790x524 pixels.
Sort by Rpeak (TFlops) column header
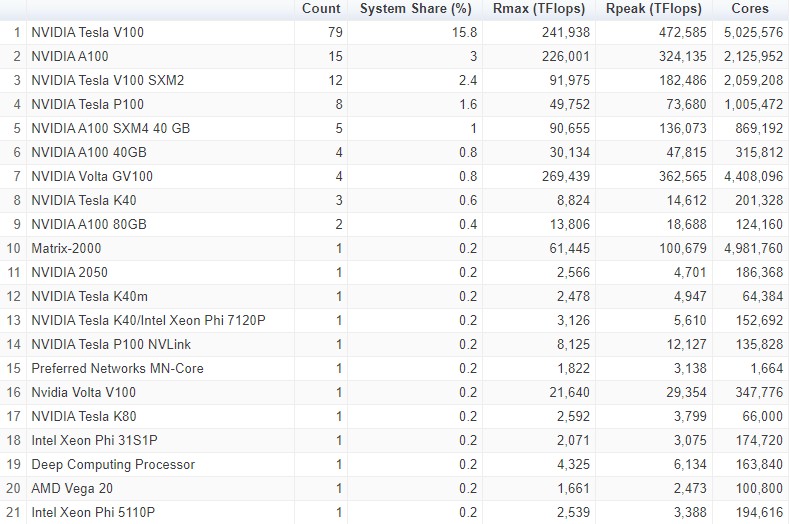coord(654,9)
